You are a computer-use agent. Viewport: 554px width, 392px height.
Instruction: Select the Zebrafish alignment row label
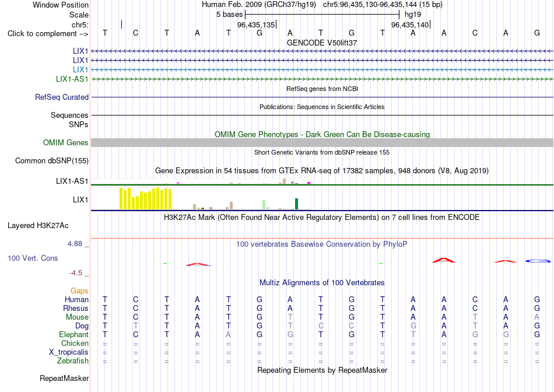pos(73,361)
